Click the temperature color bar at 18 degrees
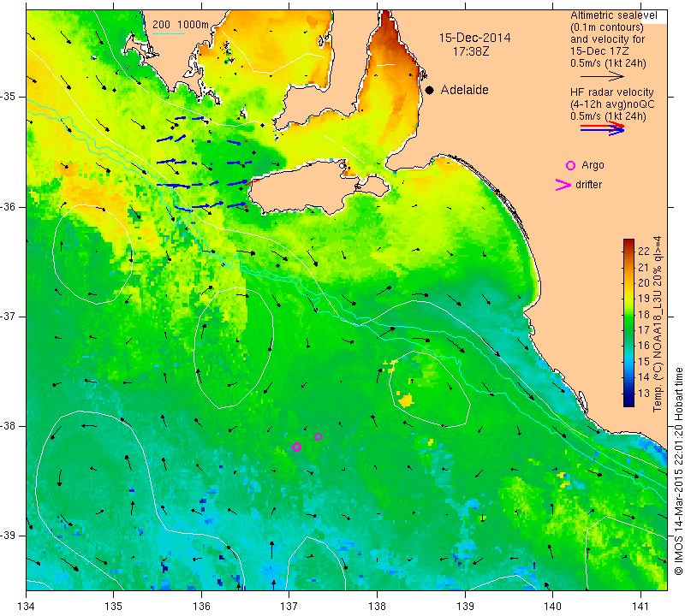This screenshot has width=685, height=616. point(628,314)
